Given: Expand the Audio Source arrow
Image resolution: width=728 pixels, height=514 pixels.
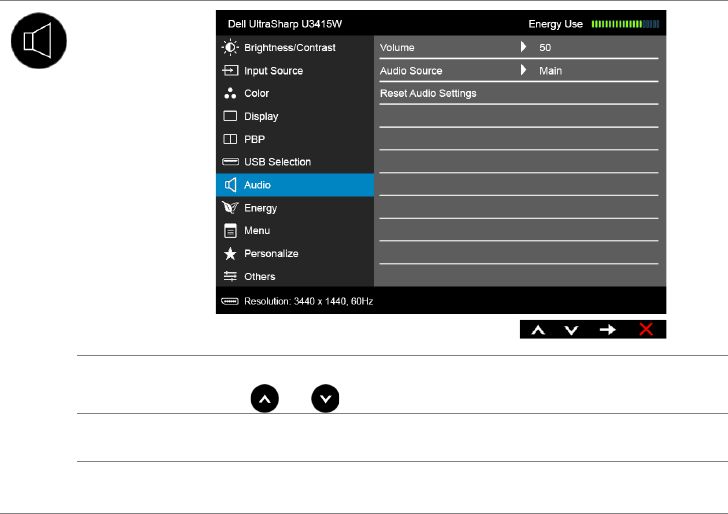Looking at the screenshot, I should tap(523, 70).
